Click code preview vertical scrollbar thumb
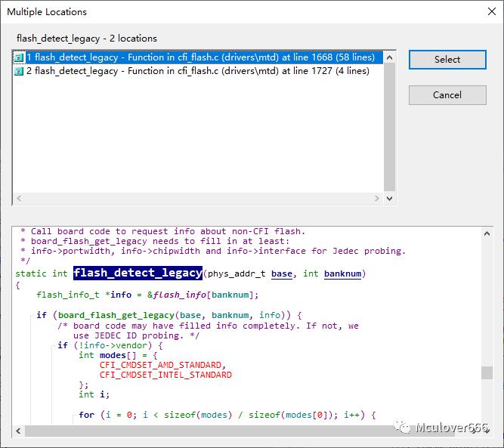The width and height of the screenshot is (504, 448). [487, 372]
